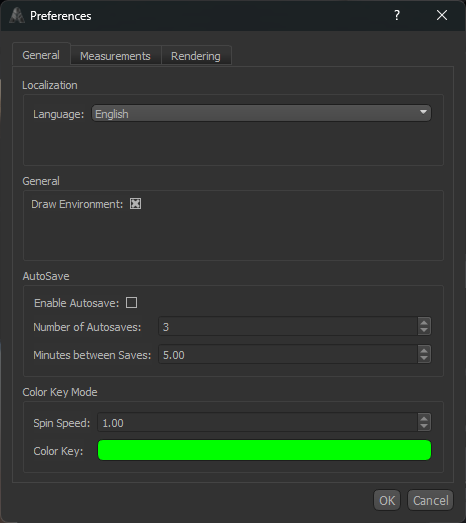The width and height of the screenshot is (466, 523).
Task: Click the Enable Autosave label
Action: 76,303
